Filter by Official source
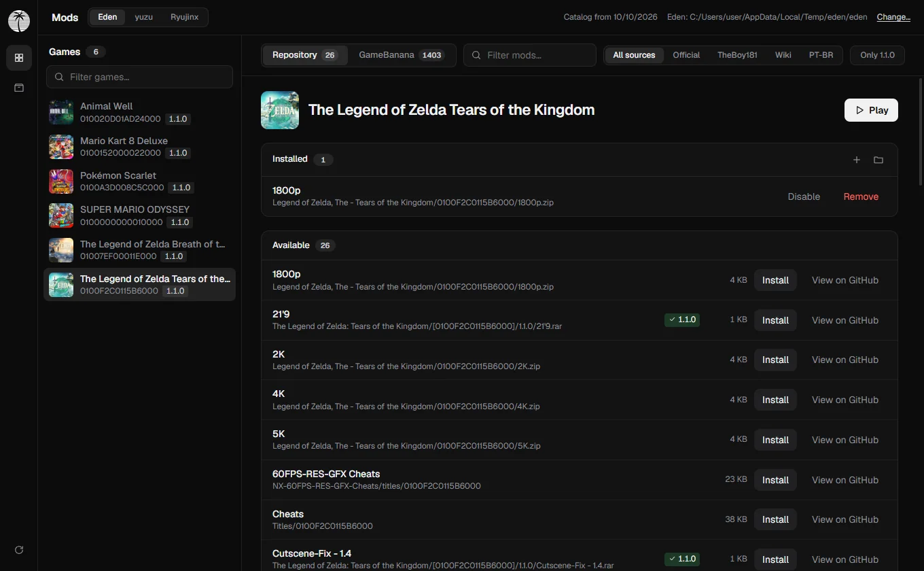Screen dimensions: 924x571 click(686, 55)
